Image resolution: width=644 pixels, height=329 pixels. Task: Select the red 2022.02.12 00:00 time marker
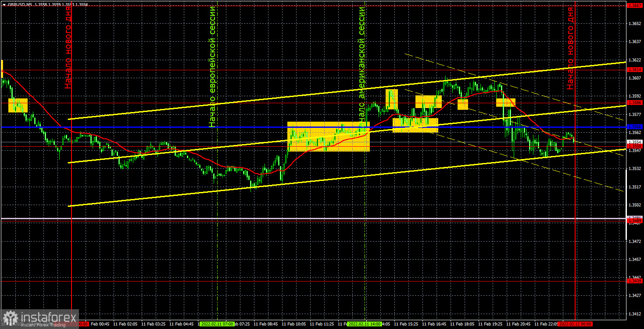coord(575,324)
